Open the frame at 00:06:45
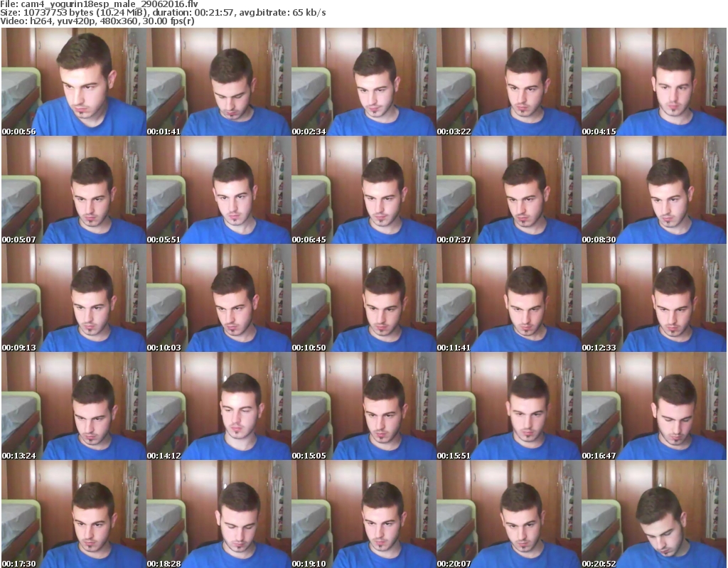The height and width of the screenshot is (568, 728). tap(363, 190)
